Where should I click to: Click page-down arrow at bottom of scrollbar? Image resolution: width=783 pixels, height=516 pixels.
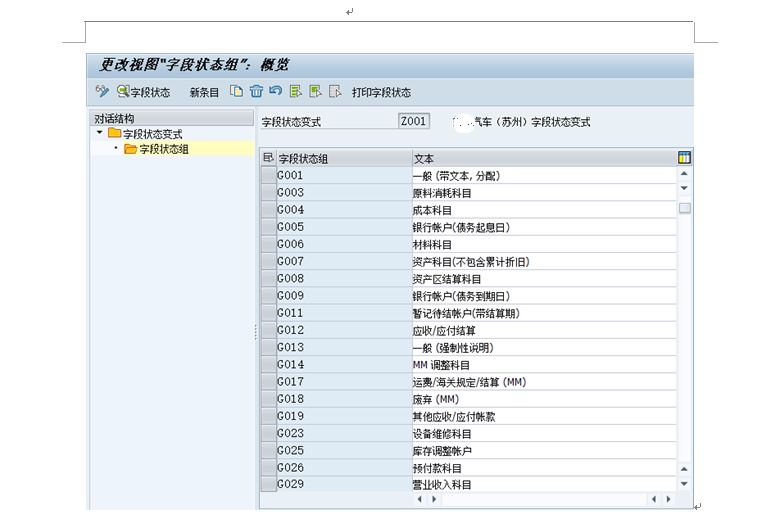pos(684,484)
